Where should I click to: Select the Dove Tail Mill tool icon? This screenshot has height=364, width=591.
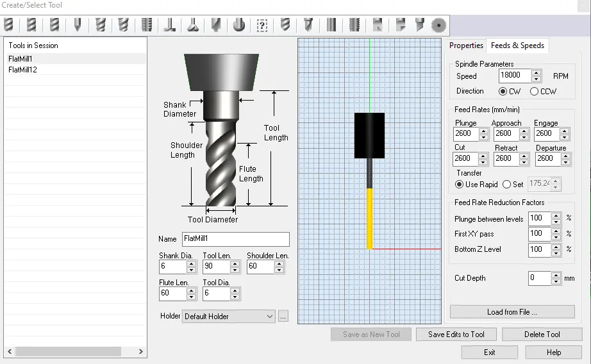point(193,25)
